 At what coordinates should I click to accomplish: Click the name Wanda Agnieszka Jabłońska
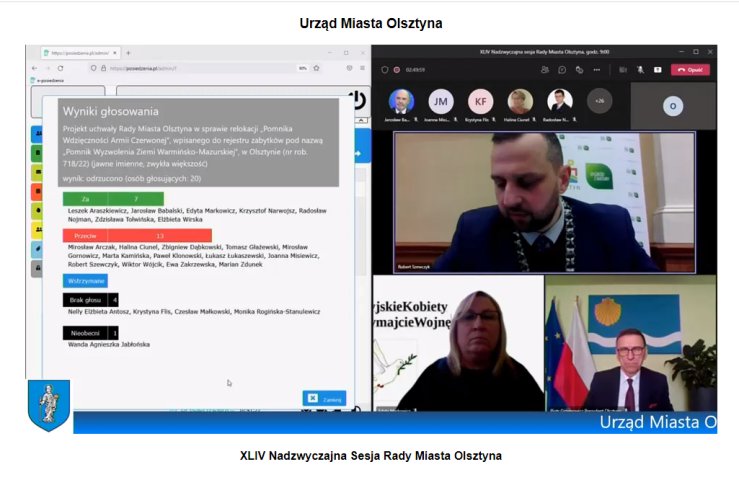pyautogui.click(x=109, y=345)
